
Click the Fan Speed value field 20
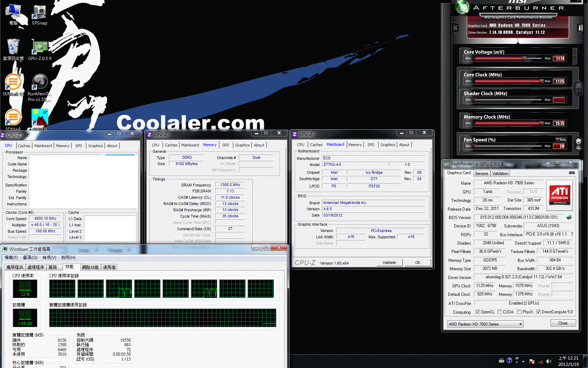point(559,146)
